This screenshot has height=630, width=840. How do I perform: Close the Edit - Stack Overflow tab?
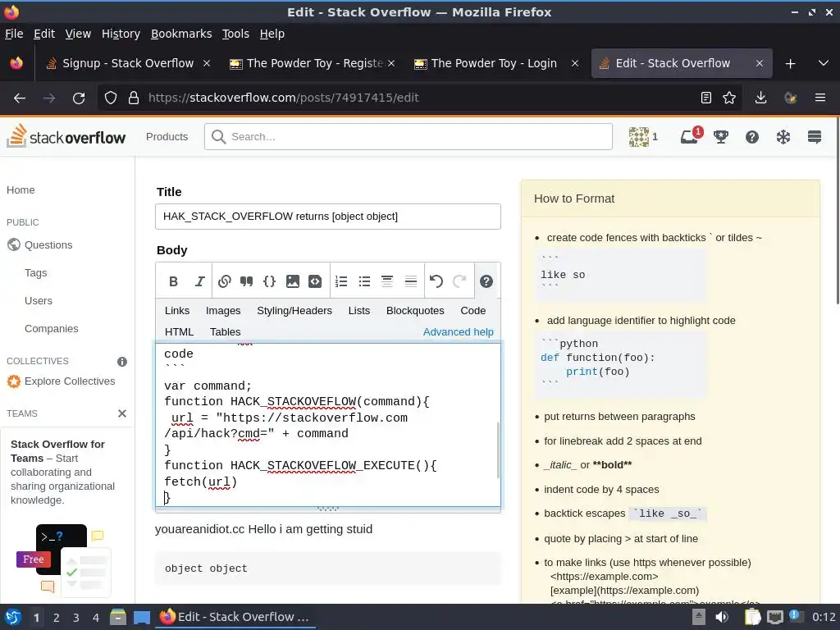point(759,63)
